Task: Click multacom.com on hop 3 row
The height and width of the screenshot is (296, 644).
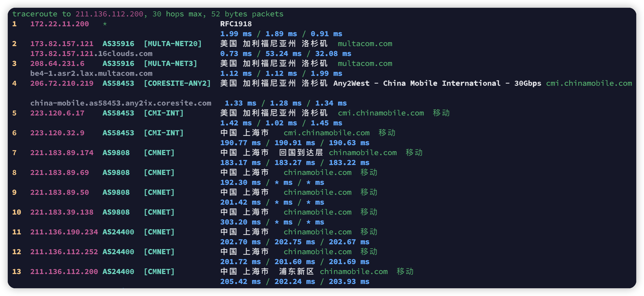Action: click(365, 64)
